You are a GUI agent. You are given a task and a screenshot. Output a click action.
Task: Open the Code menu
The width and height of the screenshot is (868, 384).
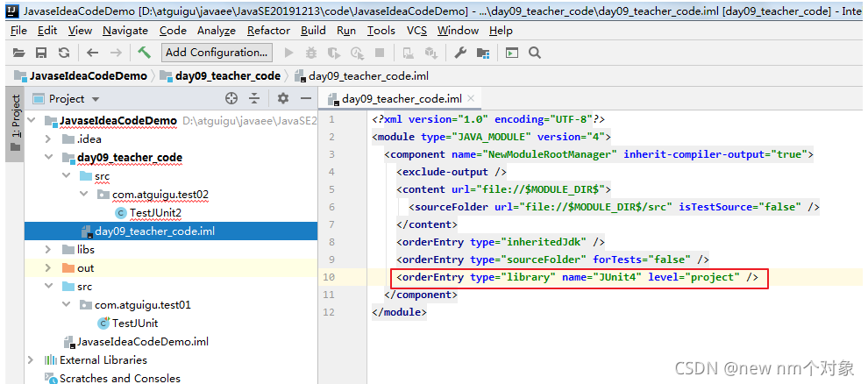pyautogui.click(x=173, y=31)
